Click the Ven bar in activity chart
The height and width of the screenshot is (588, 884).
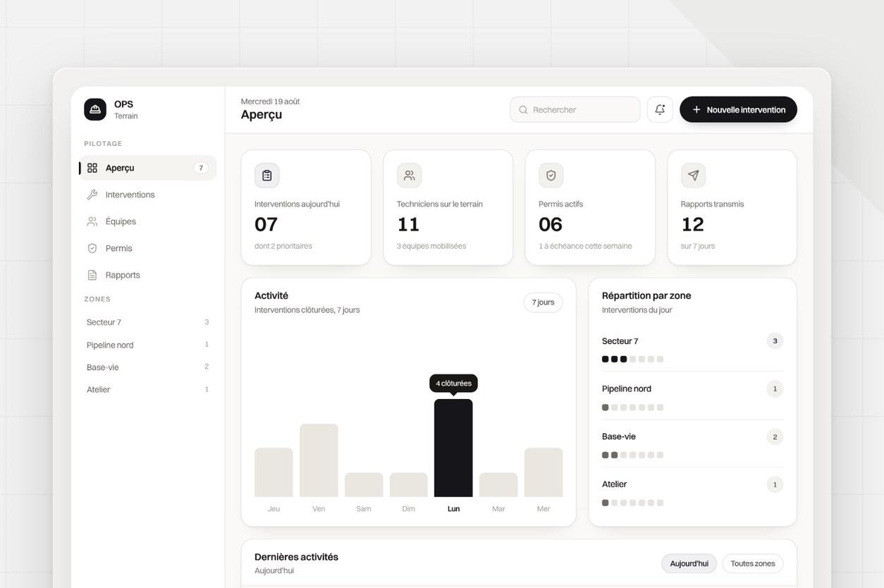[x=319, y=460]
